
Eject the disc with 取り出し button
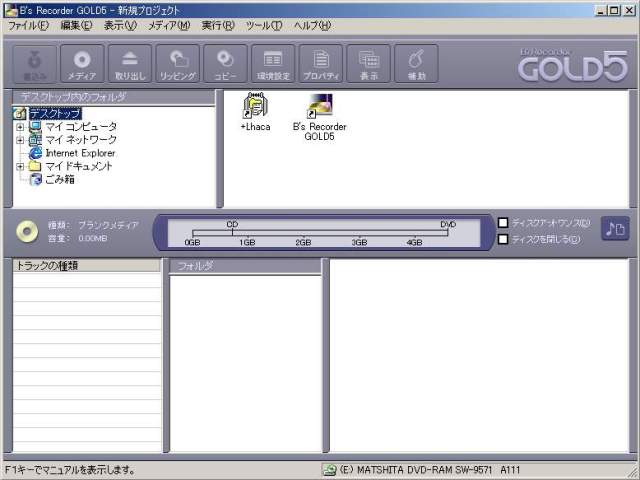coord(130,64)
